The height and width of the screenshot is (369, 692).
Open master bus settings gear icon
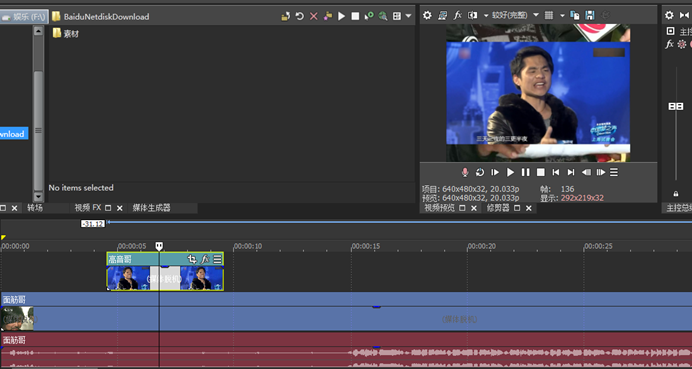(x=669, y=15)
